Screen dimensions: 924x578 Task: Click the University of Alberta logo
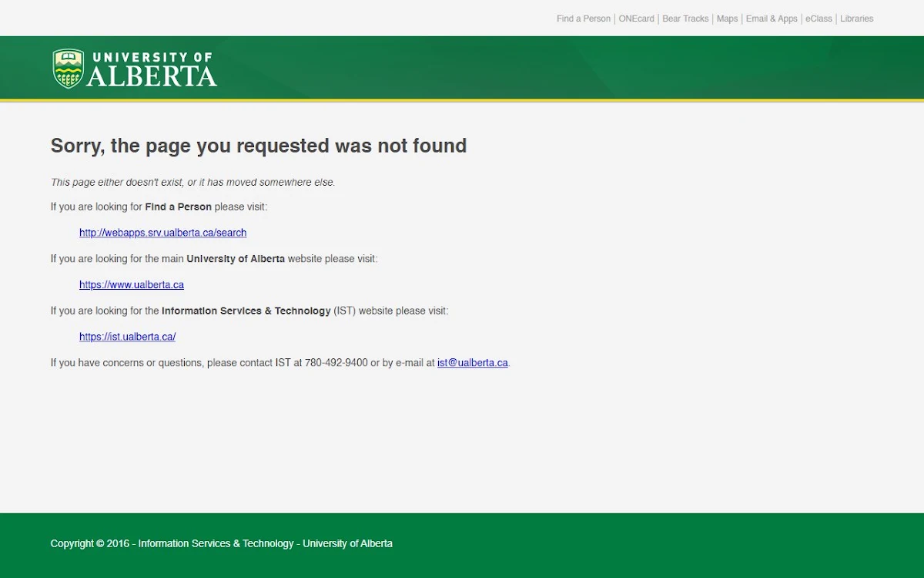[x=135, y=69]
